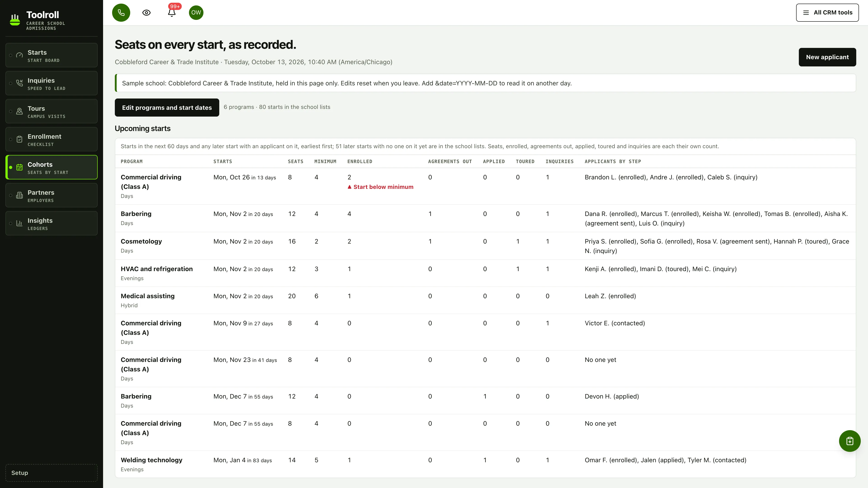Toggle the eye view icon in header
868x488 pixels.
coord(146,13)
